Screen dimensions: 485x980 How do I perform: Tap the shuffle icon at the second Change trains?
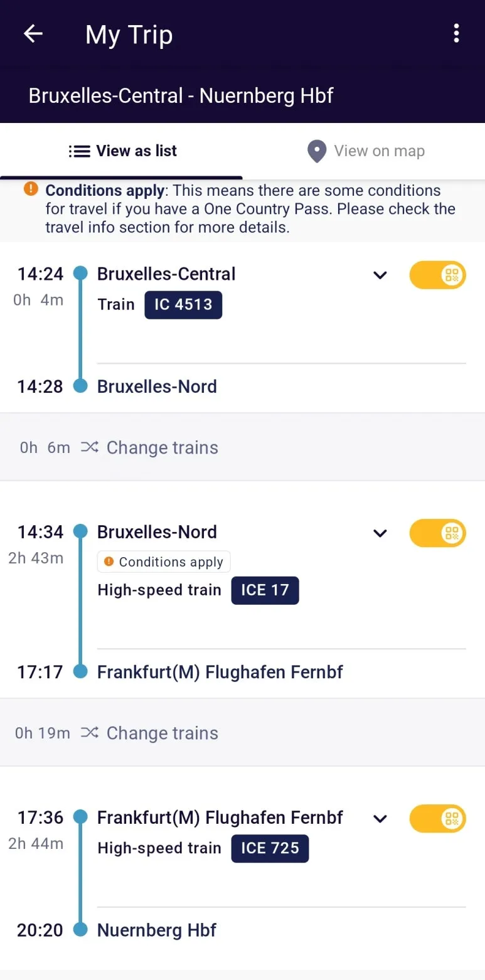pyautogui.click(x=89, y=732)
